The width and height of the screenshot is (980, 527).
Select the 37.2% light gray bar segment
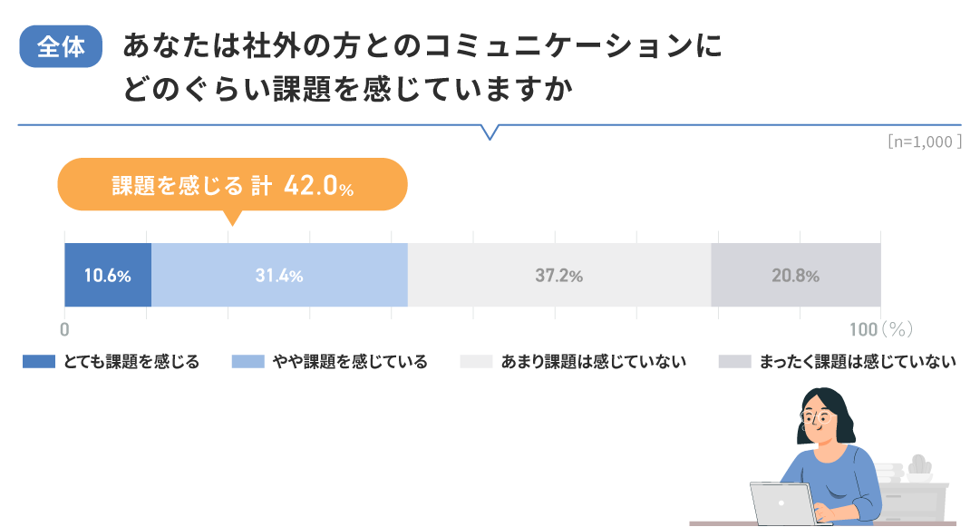[x=558, y=276]
